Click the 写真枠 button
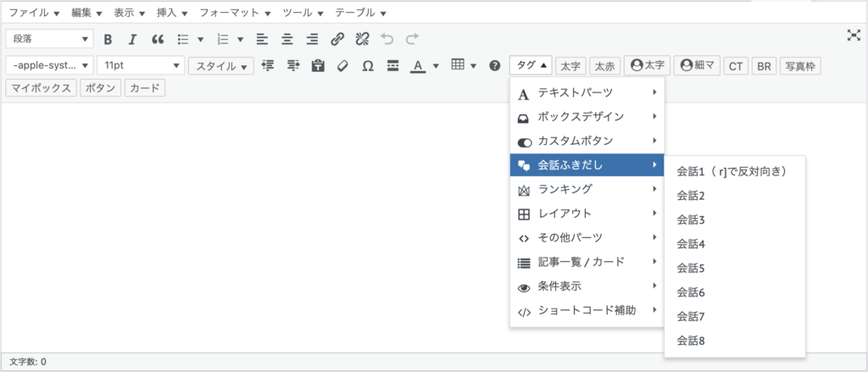Image resolution: width=868 pixels, height=372 pixels. (800, 66)
